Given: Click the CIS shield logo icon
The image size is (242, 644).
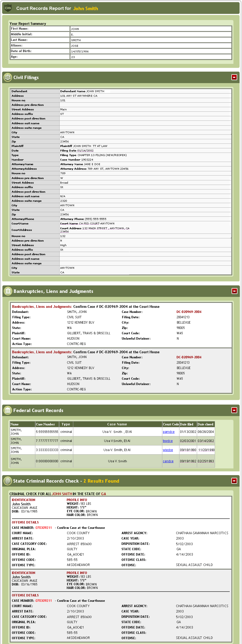Looking at the screenshot, I should coord(8,8).
